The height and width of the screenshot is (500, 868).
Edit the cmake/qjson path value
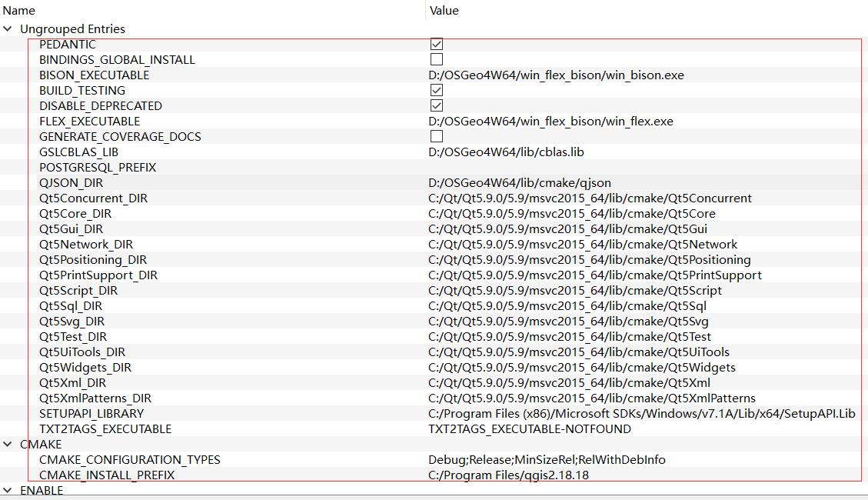520,183
